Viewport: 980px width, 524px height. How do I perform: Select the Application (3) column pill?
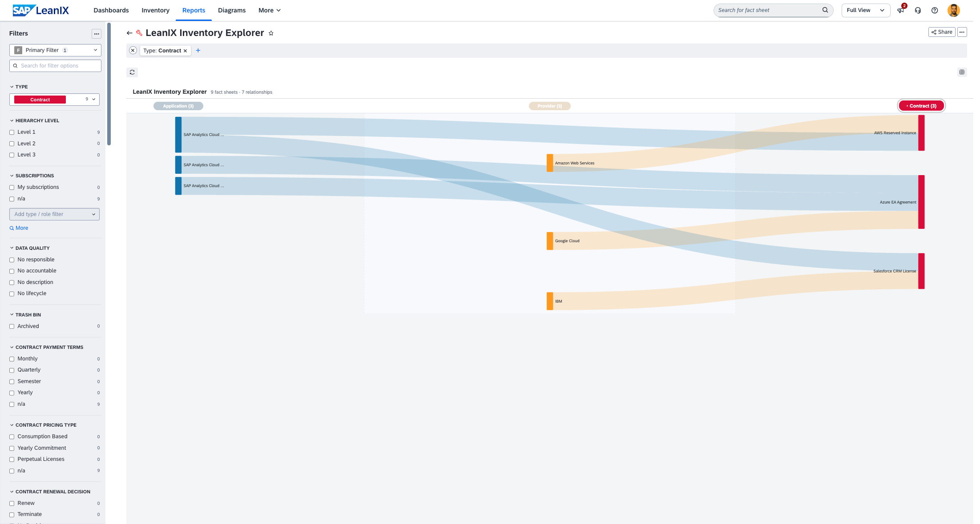[x=178, y=106]
